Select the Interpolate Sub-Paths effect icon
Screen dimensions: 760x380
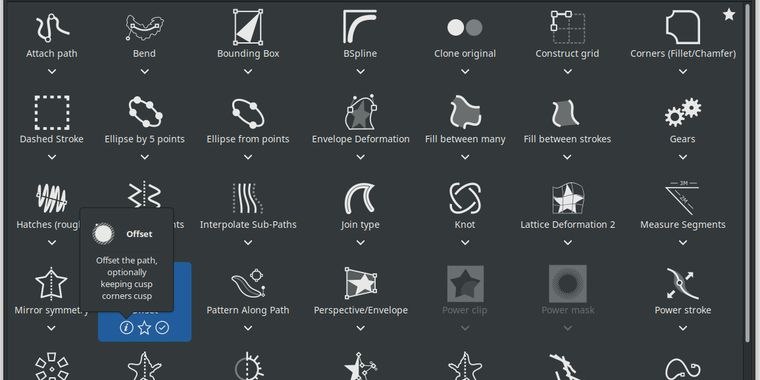click(x=248, y=198)
